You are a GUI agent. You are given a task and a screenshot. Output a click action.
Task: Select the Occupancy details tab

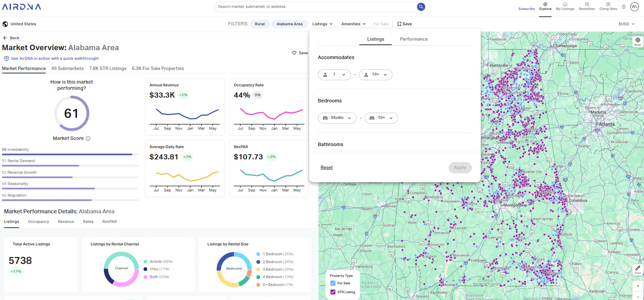pos(39,222)
